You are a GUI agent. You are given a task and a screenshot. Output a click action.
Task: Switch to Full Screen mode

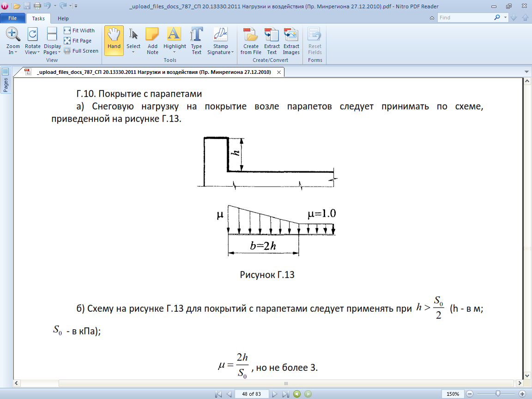pos(81,51)
